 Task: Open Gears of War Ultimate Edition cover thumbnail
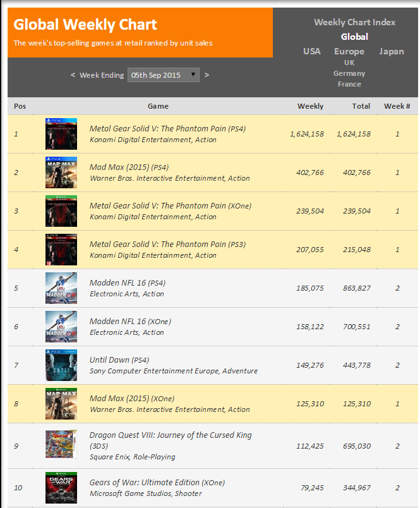[61, 488]
